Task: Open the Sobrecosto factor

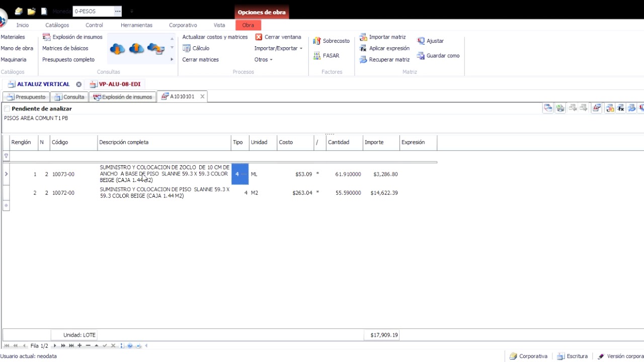Action: pos(332,41)
